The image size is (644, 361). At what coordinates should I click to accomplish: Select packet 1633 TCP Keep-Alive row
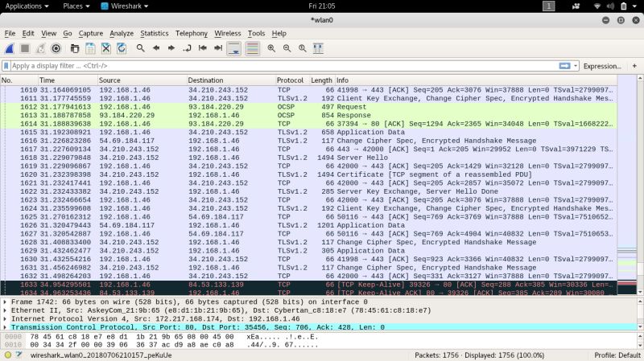[308, 285]
